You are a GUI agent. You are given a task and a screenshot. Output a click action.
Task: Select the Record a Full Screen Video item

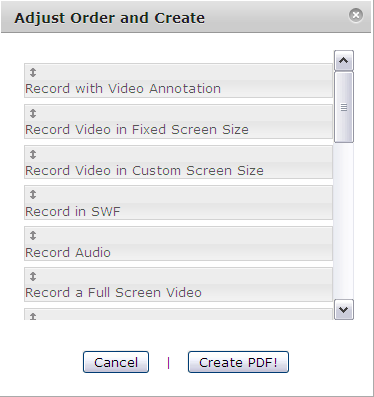coord(178,285)
